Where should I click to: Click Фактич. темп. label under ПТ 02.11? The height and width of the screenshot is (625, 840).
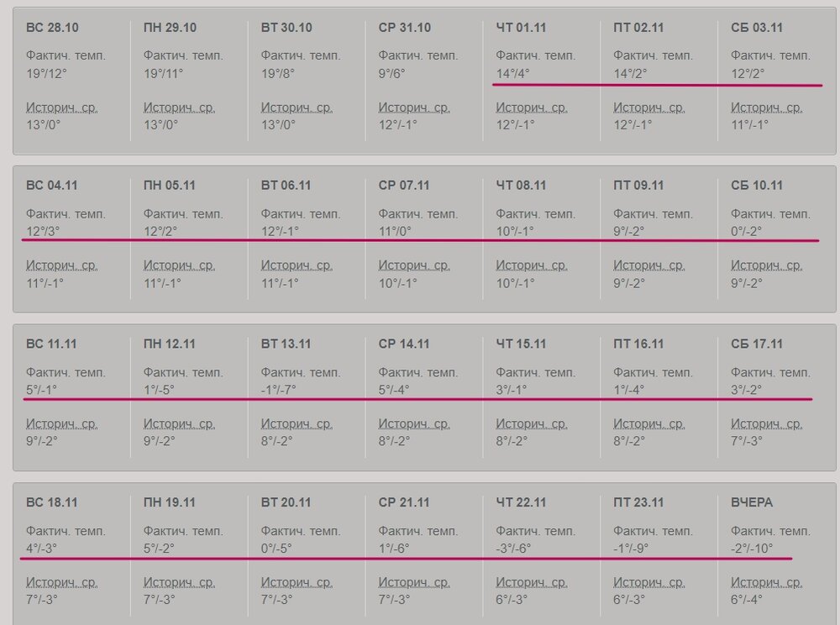tap(653, 55)
